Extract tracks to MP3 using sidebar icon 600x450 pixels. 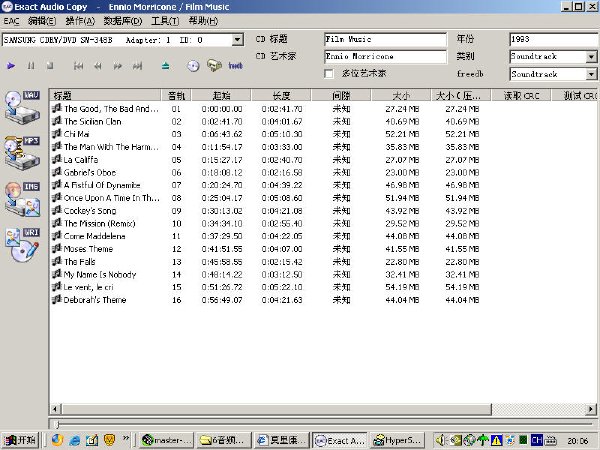[x=22, y=153]
